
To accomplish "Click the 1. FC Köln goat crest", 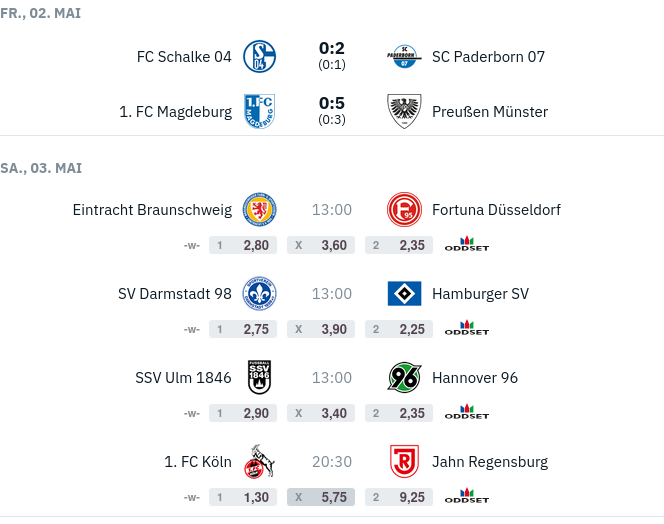I will pos(260,461).
